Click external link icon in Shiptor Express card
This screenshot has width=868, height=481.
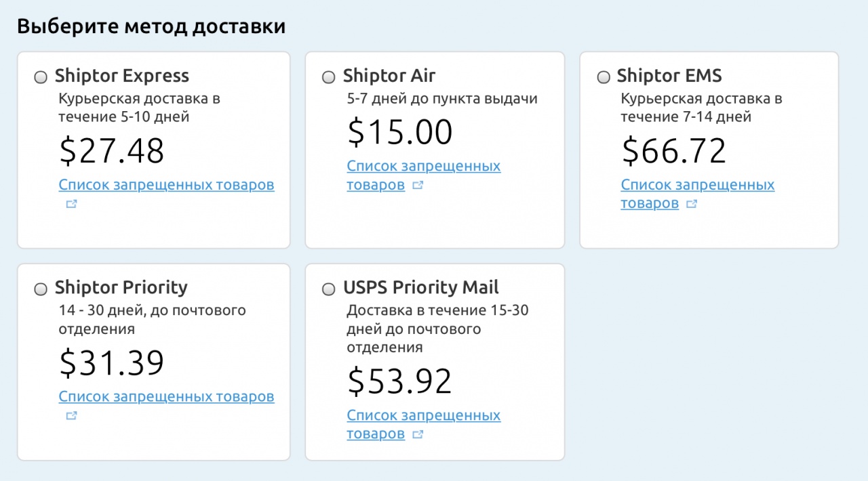point(71,204)
